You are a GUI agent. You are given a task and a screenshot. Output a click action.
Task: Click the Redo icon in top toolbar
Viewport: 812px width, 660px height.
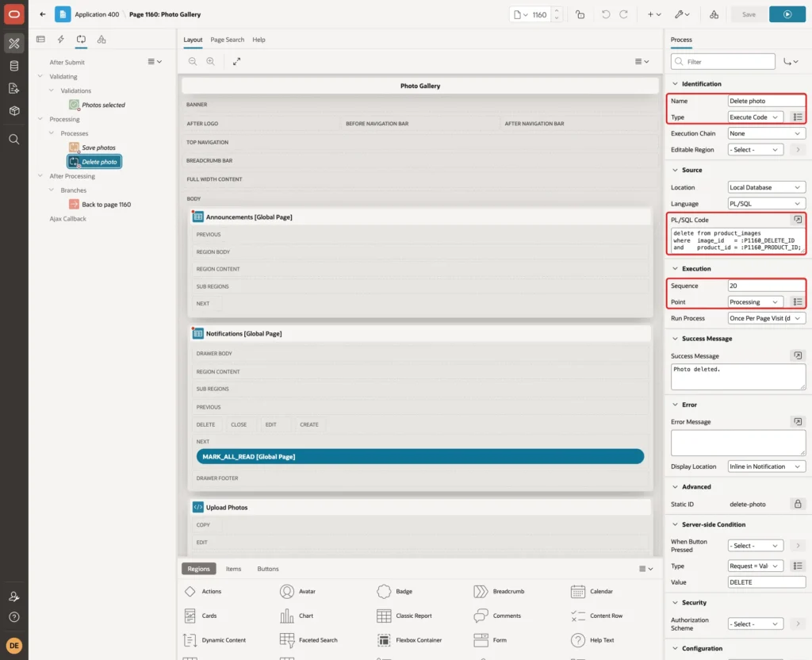(x=623, y=14)
